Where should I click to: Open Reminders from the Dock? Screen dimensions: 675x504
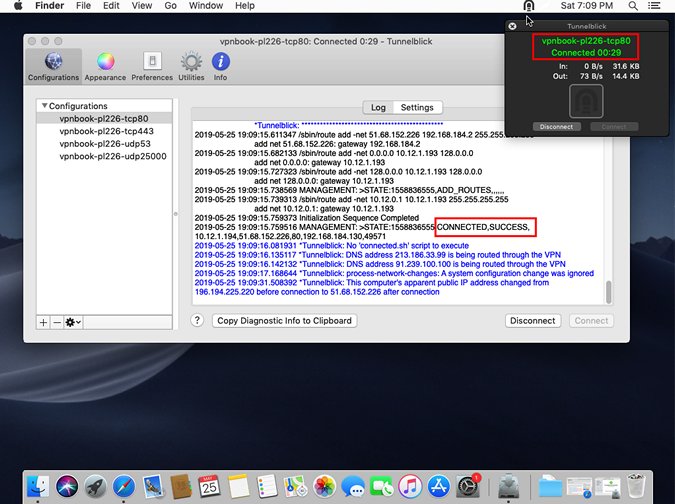coord(266,487)
